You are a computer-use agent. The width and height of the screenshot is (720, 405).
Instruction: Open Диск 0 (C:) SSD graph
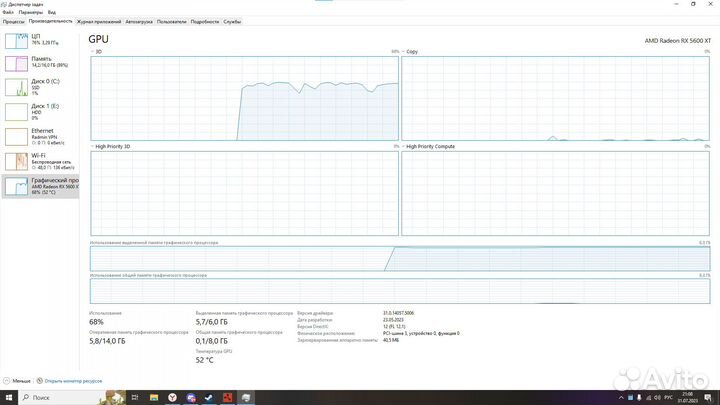(x=40, y=87)
